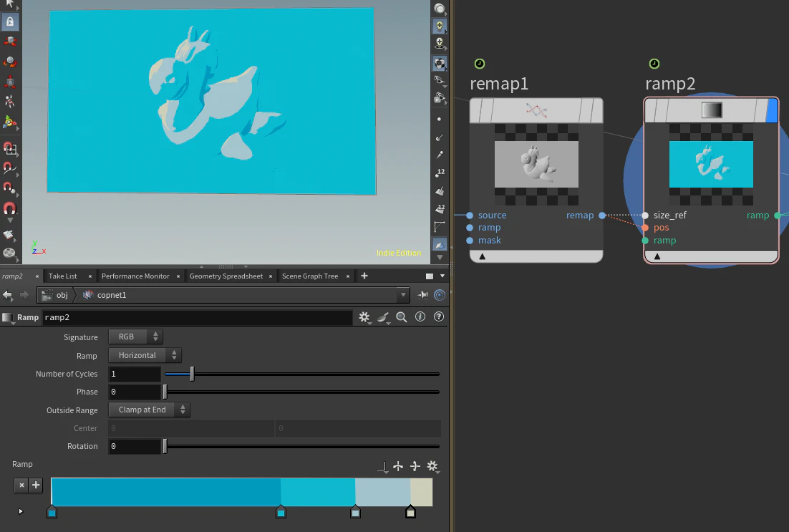Enable point snapping magnet icon
789x532 pixels.
coord(10,188)
